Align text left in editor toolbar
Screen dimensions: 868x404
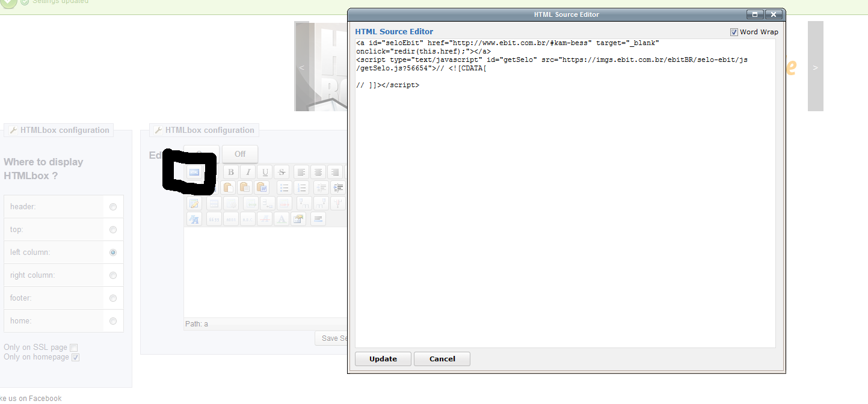301,172
